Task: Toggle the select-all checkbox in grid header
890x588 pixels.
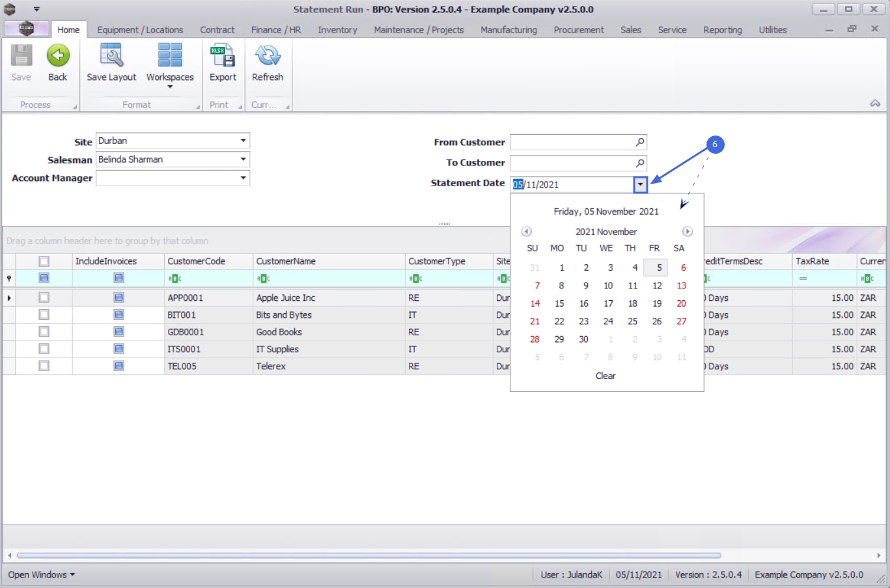Action: [x=44, y=261]
